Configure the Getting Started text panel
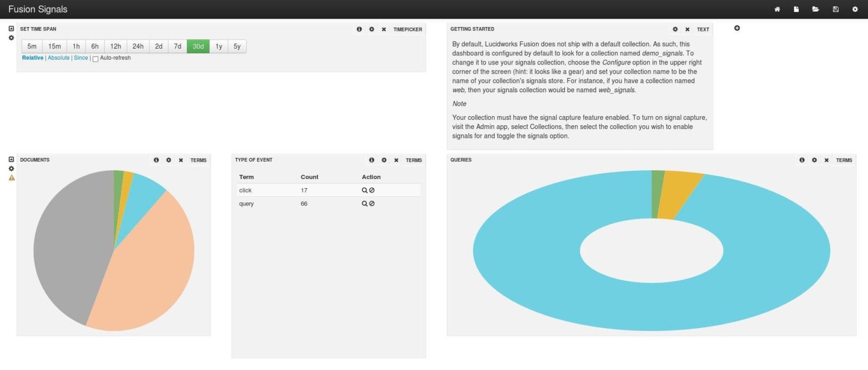This screenshot has width=868, height=370. point(675,29)
